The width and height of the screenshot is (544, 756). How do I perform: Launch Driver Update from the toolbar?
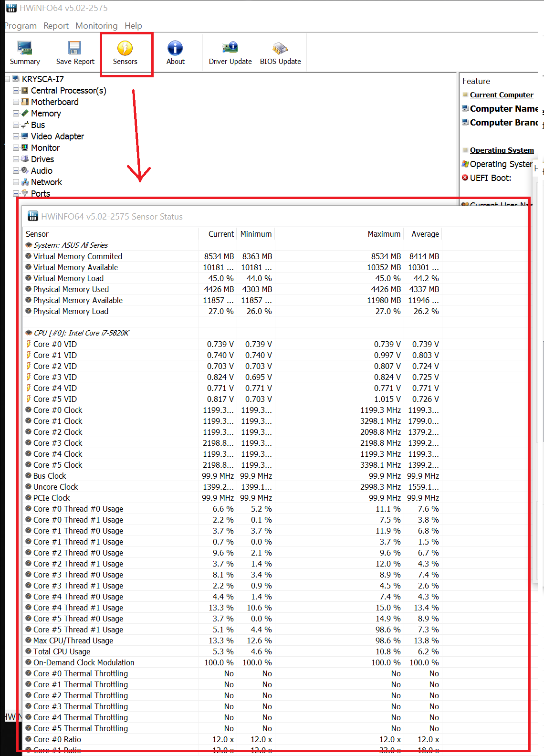pos(230,53)
